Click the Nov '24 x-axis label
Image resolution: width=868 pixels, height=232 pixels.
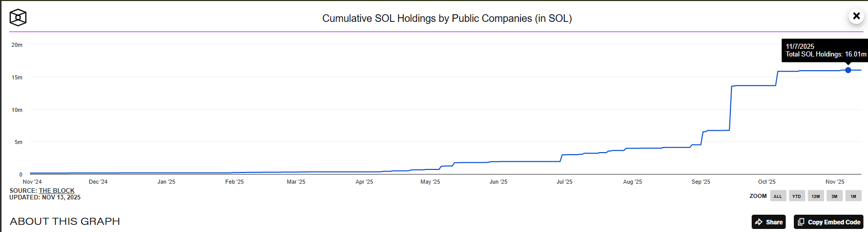33,182
